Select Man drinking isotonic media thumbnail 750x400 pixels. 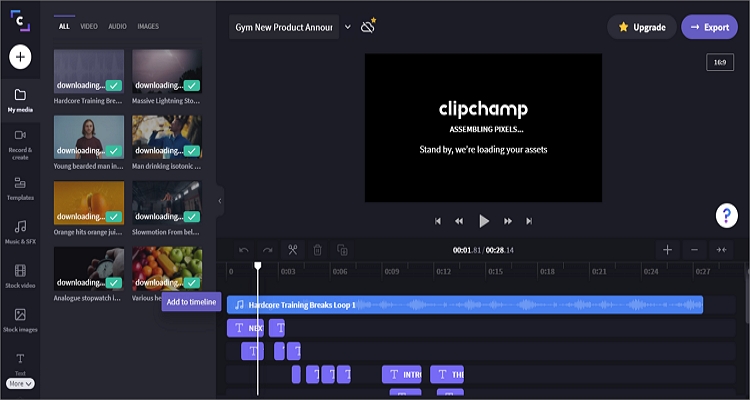167,137
